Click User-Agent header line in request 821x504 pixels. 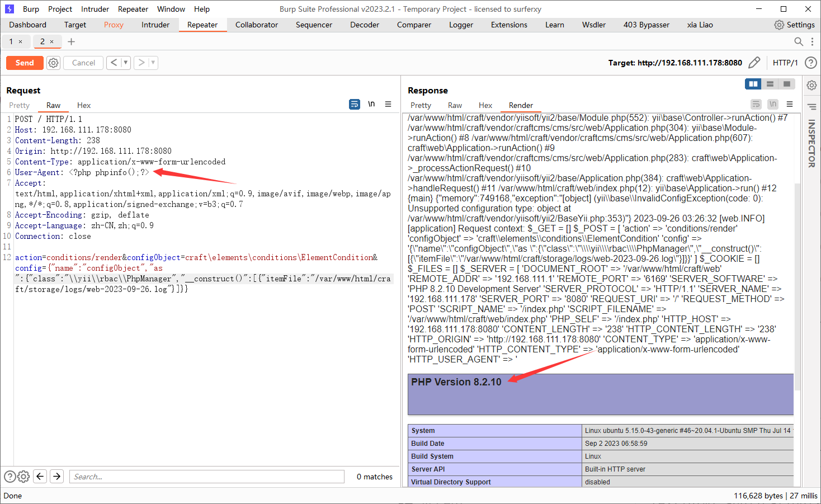[82, 172]
